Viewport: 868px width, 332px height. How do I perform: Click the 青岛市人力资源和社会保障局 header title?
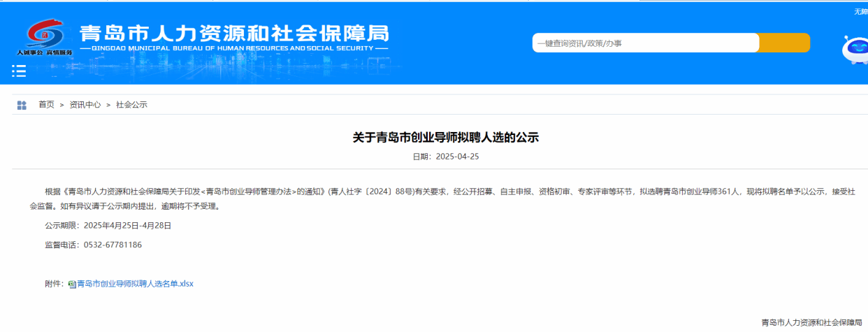(x=233, y=33)
